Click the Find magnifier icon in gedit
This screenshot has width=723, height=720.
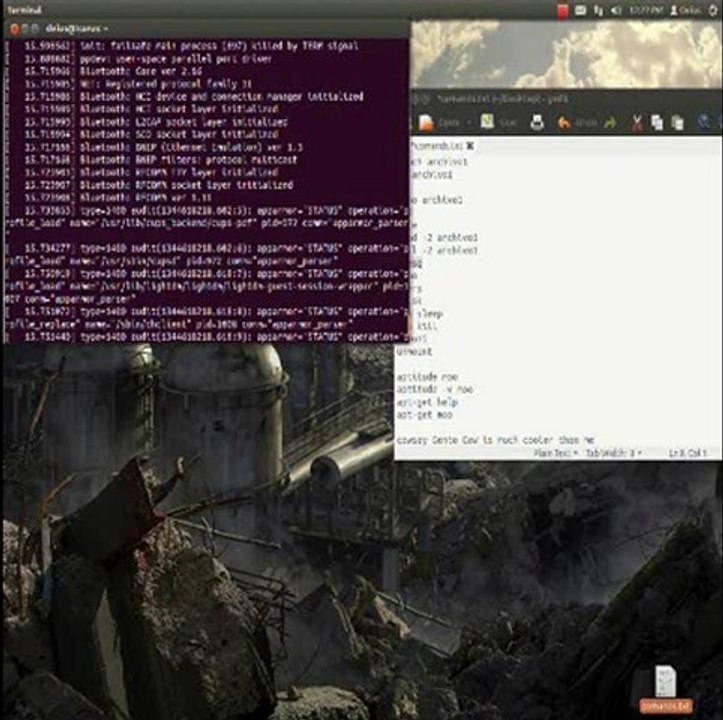tap(704, 122)
